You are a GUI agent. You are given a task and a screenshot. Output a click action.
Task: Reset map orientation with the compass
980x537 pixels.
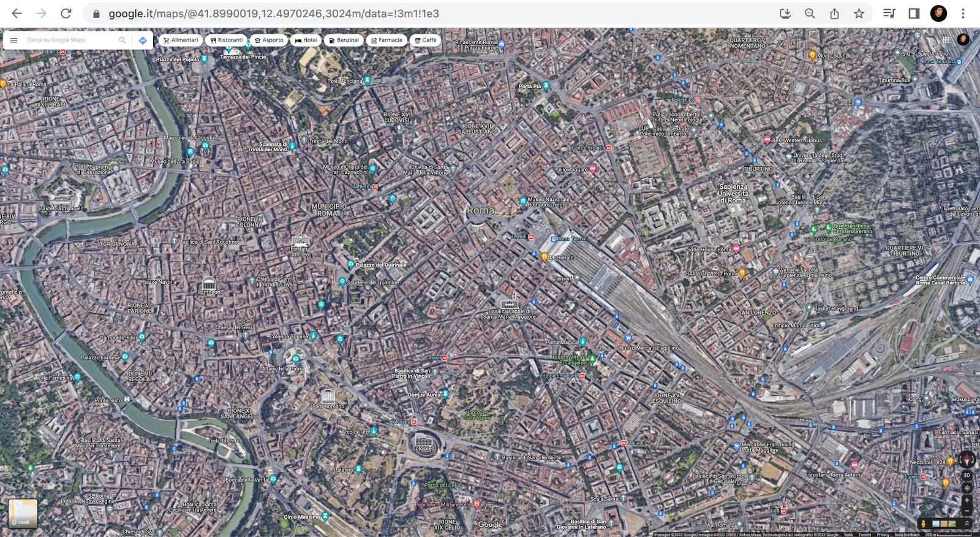967,459
